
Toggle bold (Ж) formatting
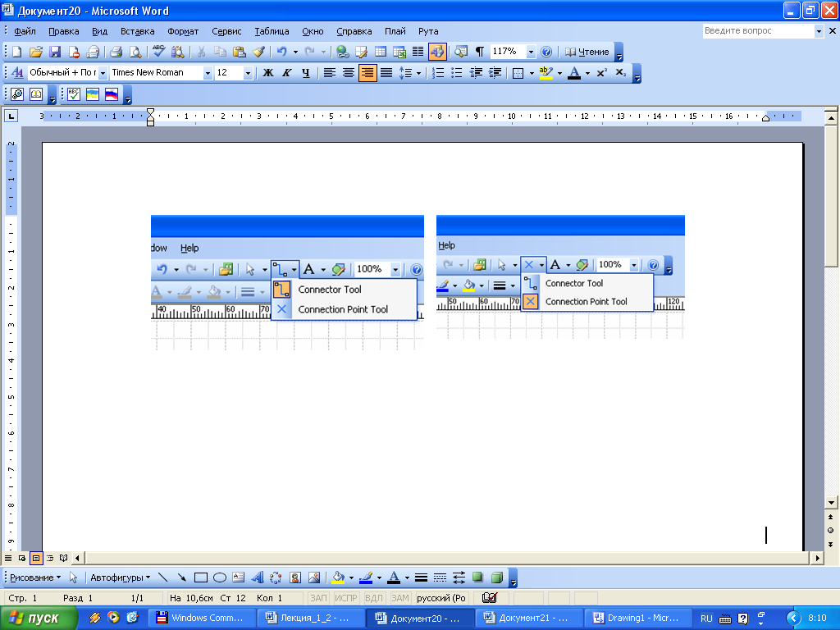coord(268,72)
